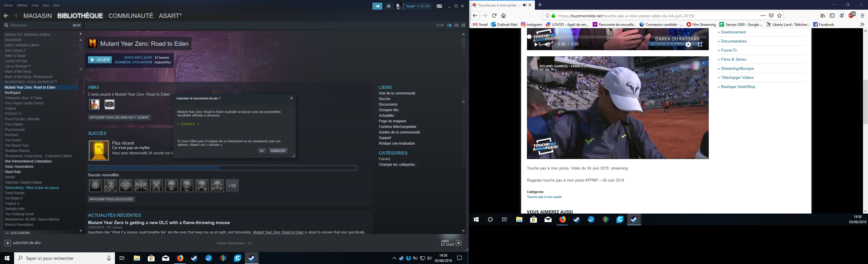Click the Steam library search magnifier icon

(x=6, y=25)
